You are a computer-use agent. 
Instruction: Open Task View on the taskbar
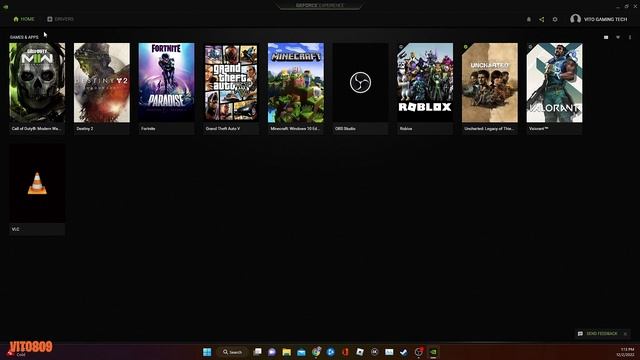(x=258, y=352)
